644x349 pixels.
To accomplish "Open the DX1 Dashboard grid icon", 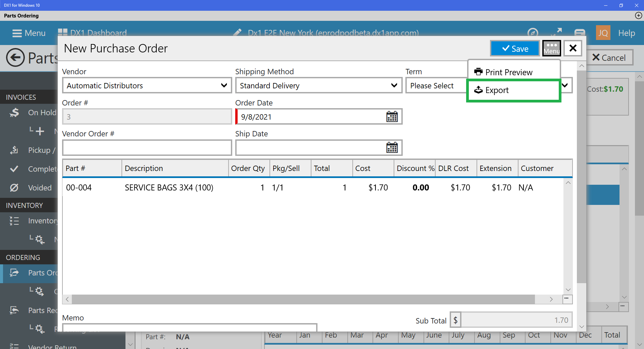I will (62, 32).
